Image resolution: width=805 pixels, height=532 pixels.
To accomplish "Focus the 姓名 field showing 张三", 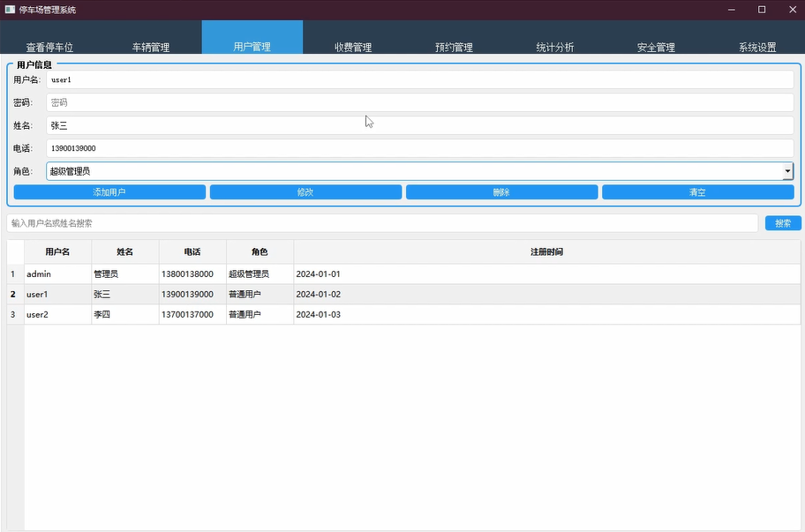I will point(420,125).
